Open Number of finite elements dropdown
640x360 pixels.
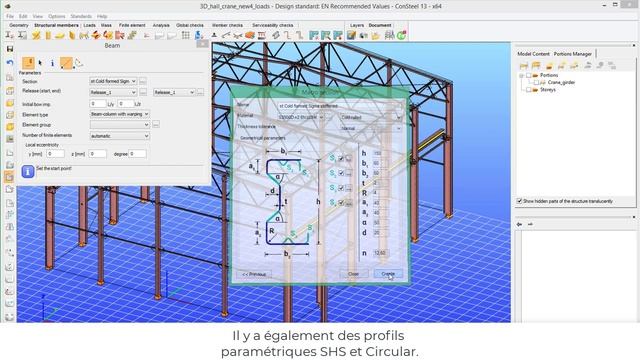[x=120, y=136]
